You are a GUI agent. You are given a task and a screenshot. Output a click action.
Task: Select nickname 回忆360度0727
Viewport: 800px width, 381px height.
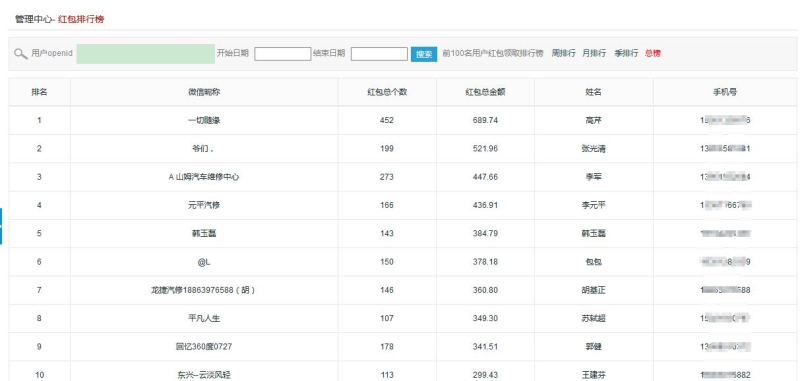(x=204, y=347)
